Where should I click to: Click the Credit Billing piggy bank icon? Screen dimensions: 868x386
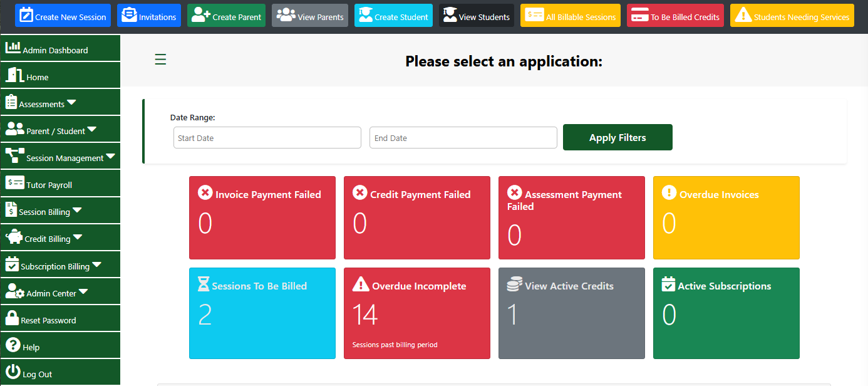pyautogui.click(x=14, y=237)
